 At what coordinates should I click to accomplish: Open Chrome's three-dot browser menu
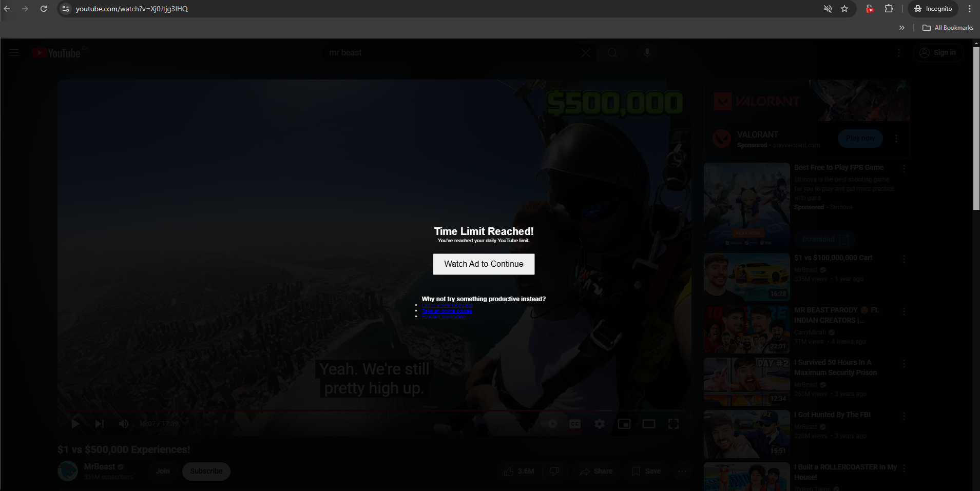tap(969, 8)
